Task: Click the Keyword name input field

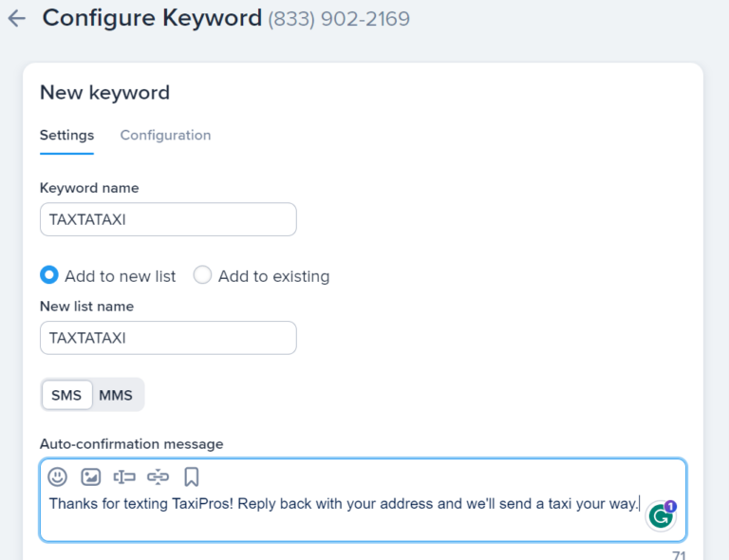Action: [x=168, y=219]
